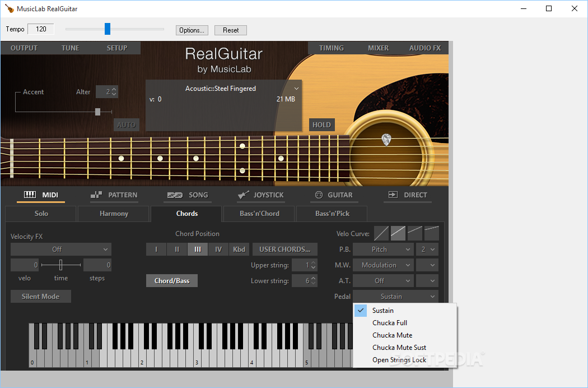
Task: Click the Reset button
Action: coord(231,30)
